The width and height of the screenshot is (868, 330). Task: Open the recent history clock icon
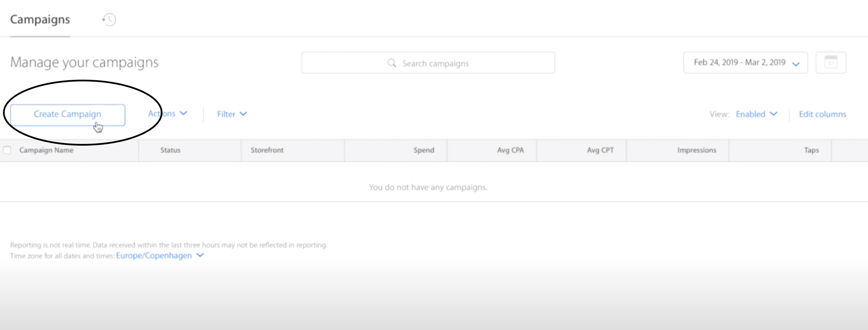[108, 20]
